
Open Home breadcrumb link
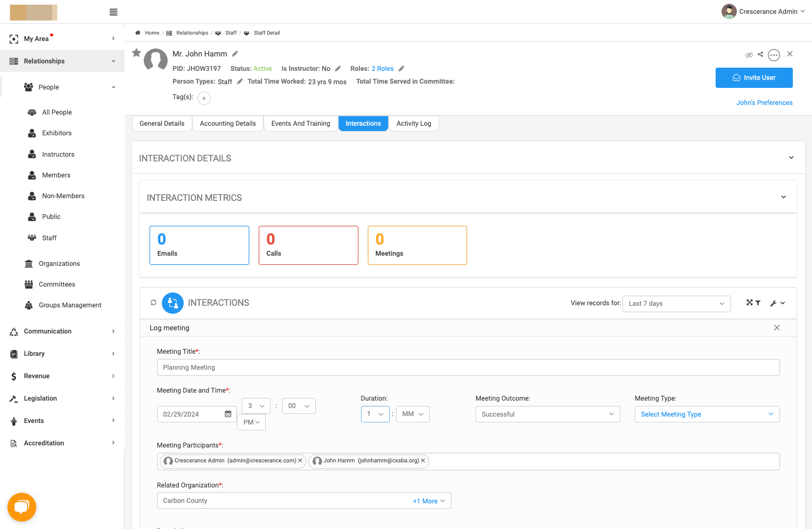point(152,33)
